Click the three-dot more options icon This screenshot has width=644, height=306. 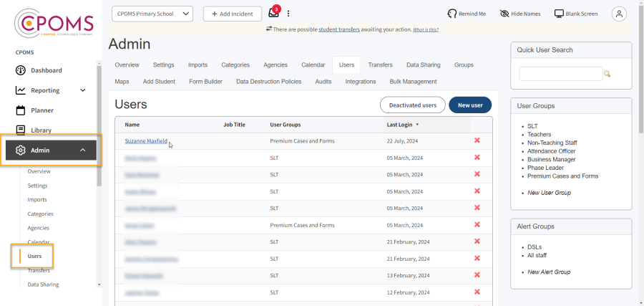click(288, 14)
